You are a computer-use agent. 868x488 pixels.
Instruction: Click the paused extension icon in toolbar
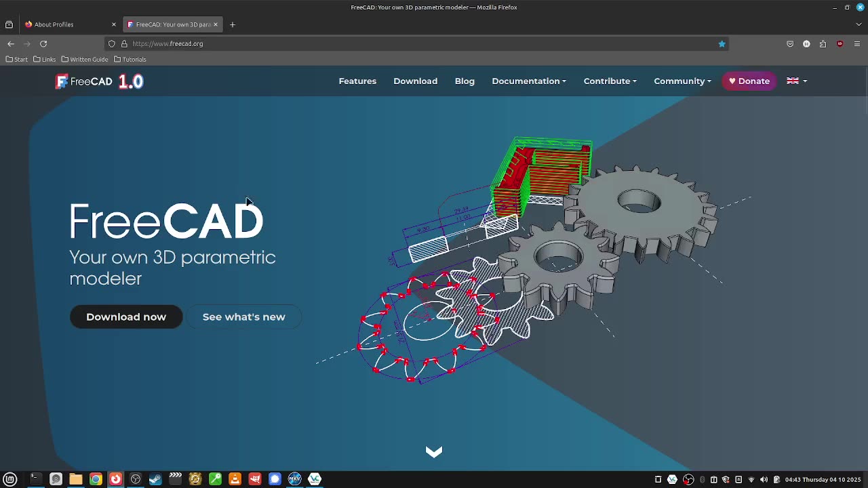tap(806, 43)
